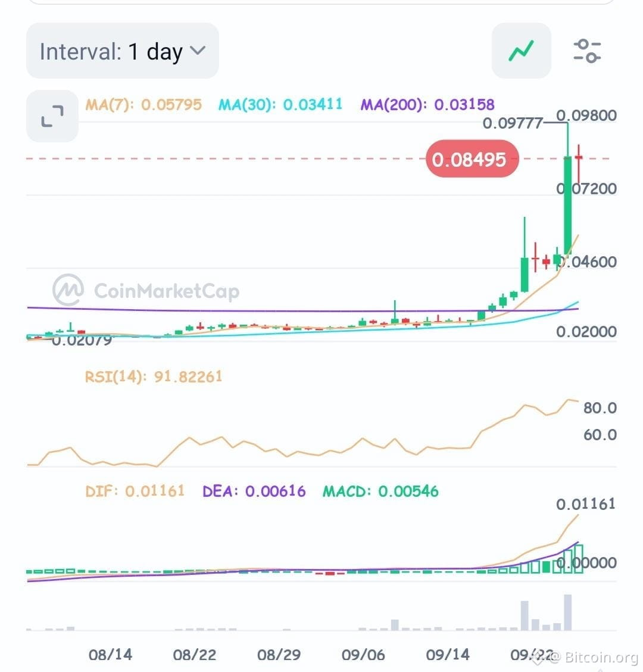643x672 pixels.
Task: Expand chart to fullscreen
Action: [52, 116]
